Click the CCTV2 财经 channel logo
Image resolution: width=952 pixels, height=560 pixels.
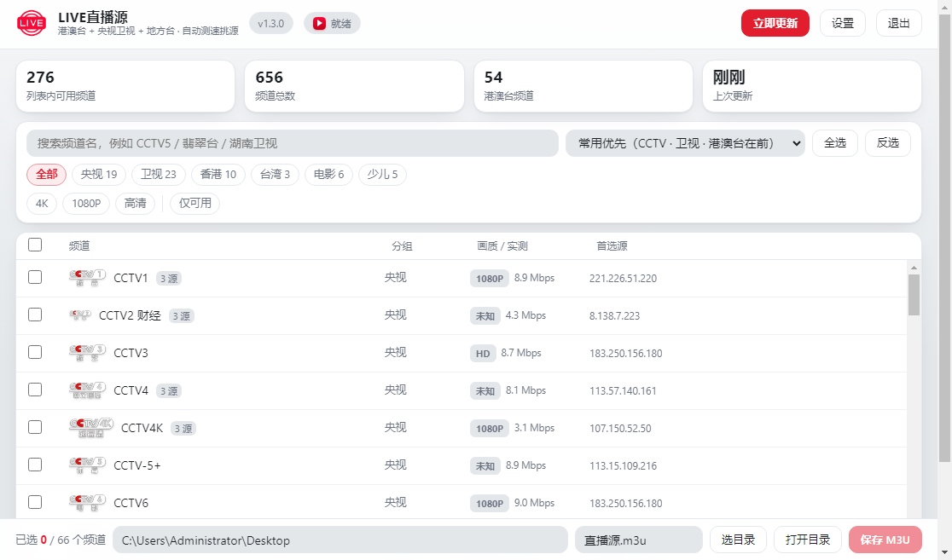pos(80,315)
